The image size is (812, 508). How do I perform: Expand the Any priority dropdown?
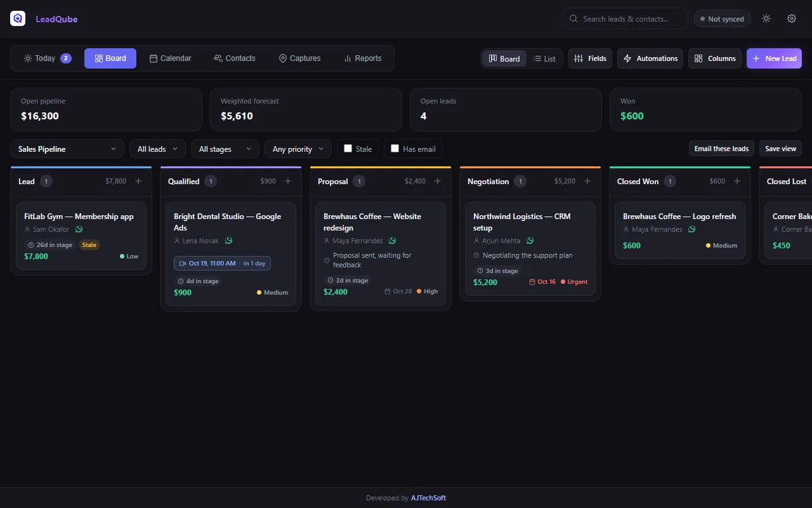[298, 149]
